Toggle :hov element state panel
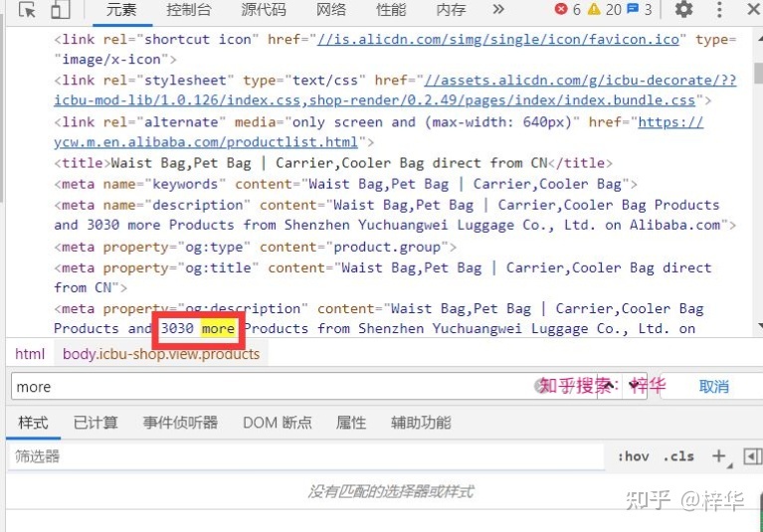 click(x=633, y=456)
